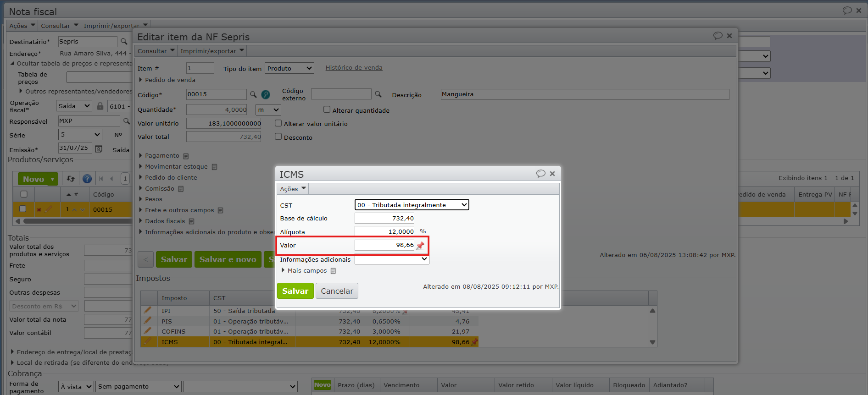868x395 pixels.
Task: Open the Ações menu in ICMS dialog
Action: (293, 189)
